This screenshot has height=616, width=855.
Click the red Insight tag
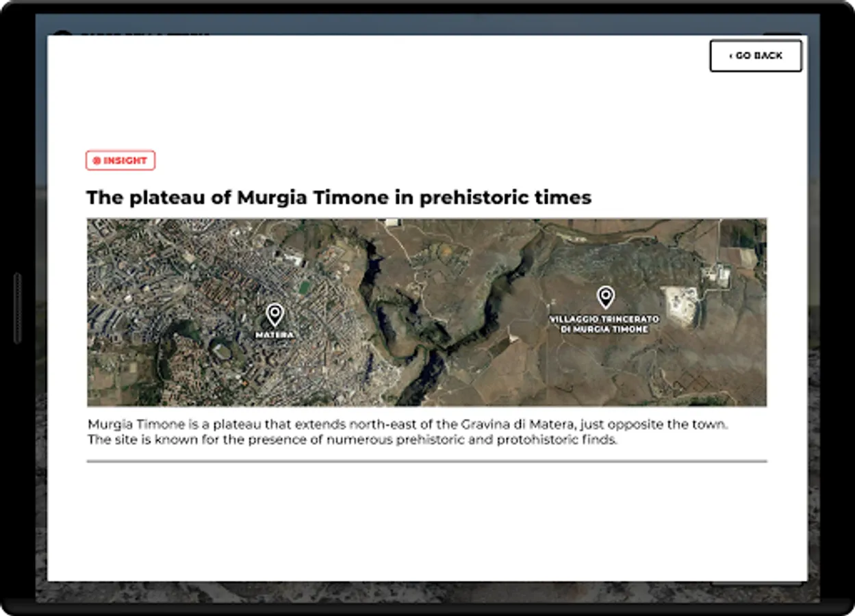pos(120,160)
